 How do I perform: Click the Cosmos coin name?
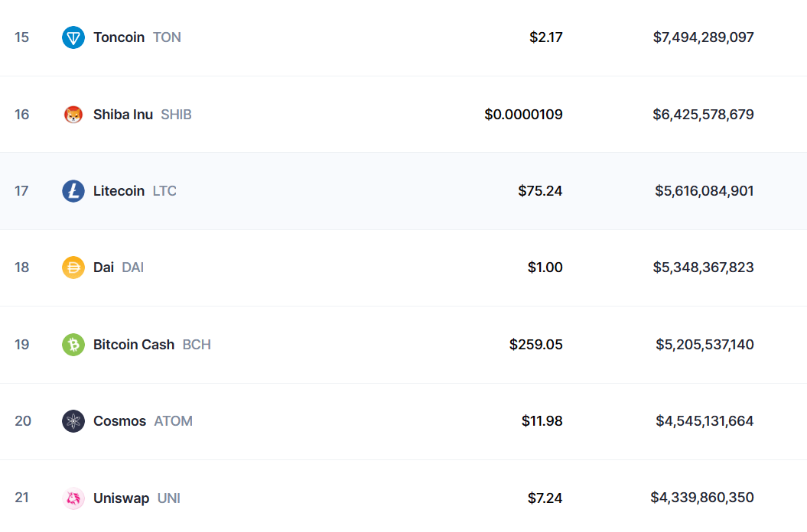(118, 421)
